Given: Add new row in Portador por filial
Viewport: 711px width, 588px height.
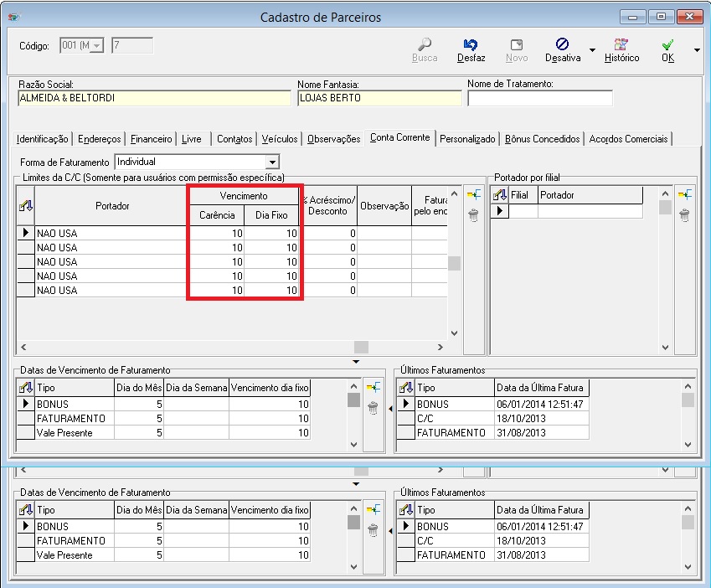Looking at the screenshot, I should tap(684, 194).
